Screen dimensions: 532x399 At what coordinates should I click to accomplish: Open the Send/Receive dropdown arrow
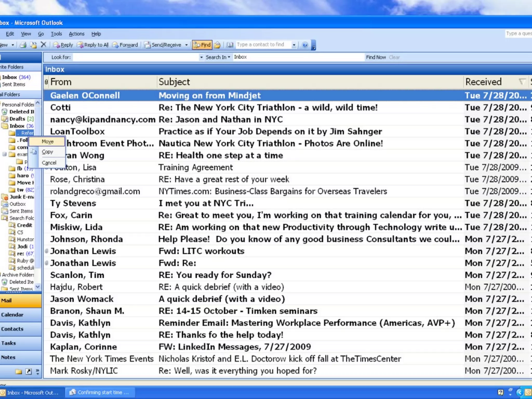click(x=187, y=45)
